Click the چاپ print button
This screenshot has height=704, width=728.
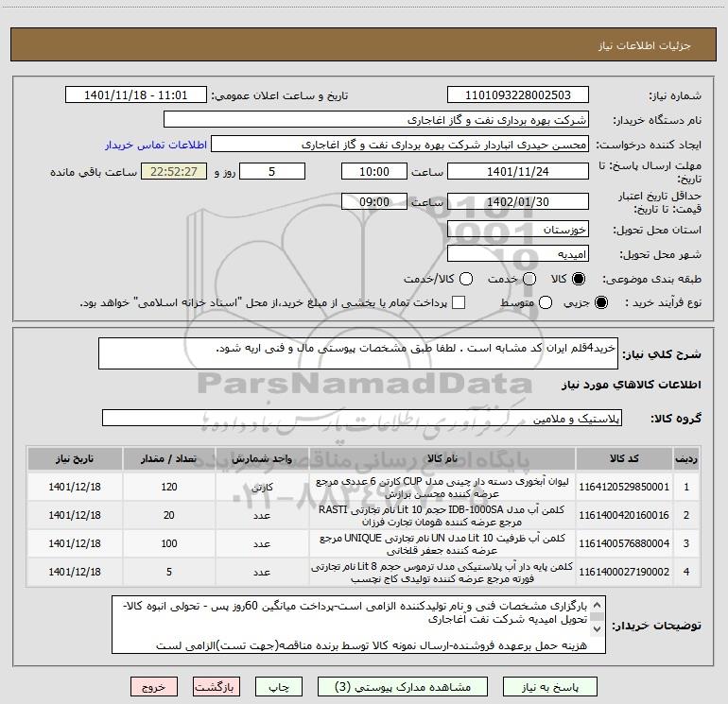point(279,687)
